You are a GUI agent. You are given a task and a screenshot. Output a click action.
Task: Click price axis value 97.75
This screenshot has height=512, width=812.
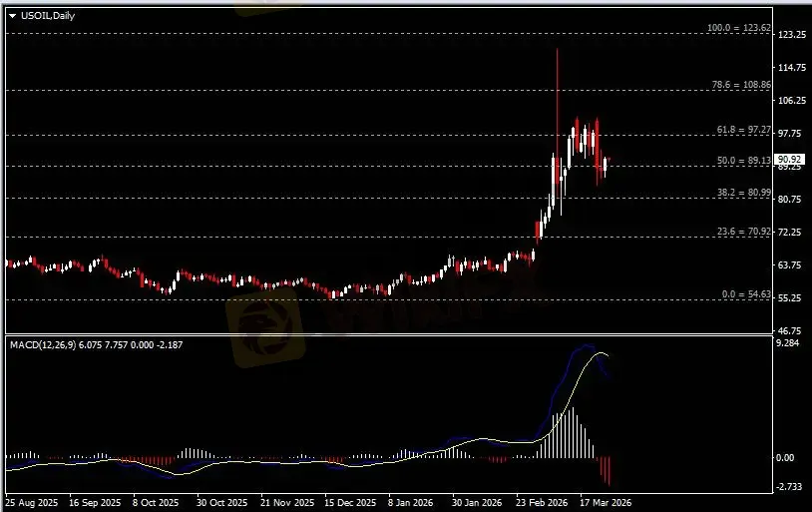(792, 133)
